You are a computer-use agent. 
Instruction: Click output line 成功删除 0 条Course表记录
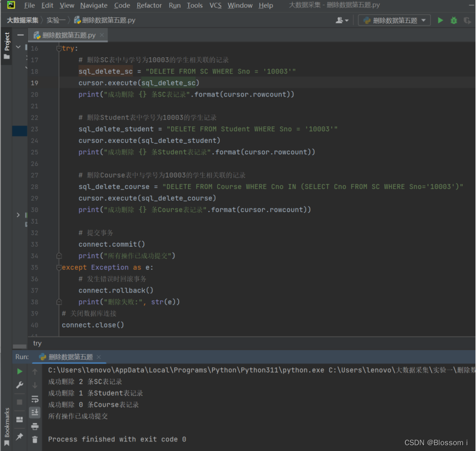93,405
